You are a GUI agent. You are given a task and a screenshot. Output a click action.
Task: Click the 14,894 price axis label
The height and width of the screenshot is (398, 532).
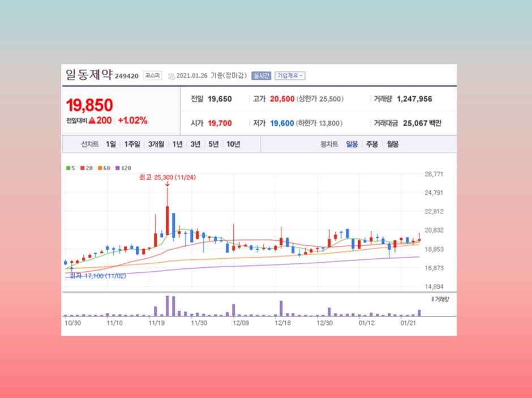[434, 286]
